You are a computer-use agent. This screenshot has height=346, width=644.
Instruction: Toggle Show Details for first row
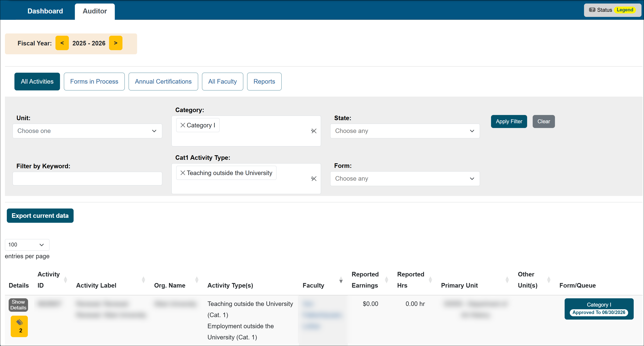point(18,305)
